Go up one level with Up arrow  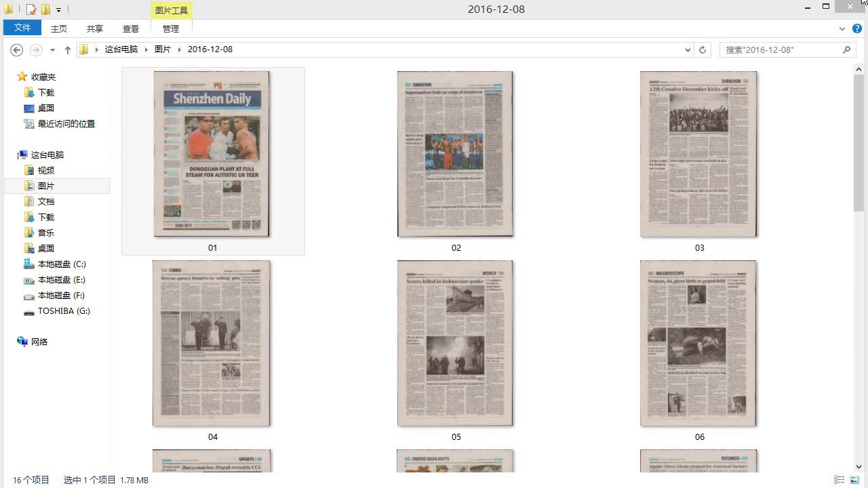pos(68,49)
